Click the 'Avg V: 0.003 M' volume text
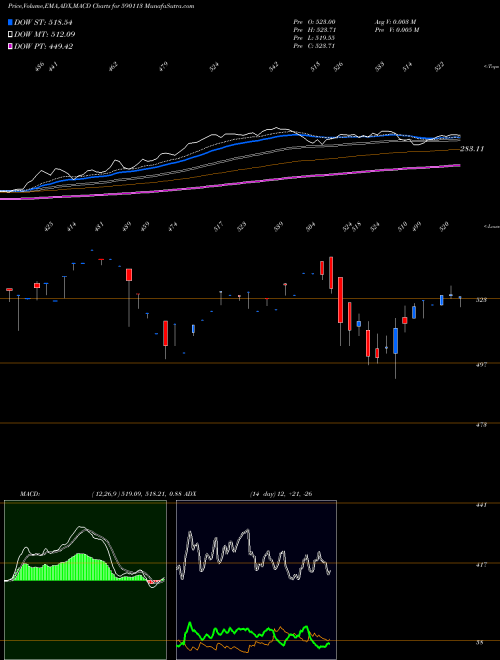The image size is (500, 660). pos(396,22)
